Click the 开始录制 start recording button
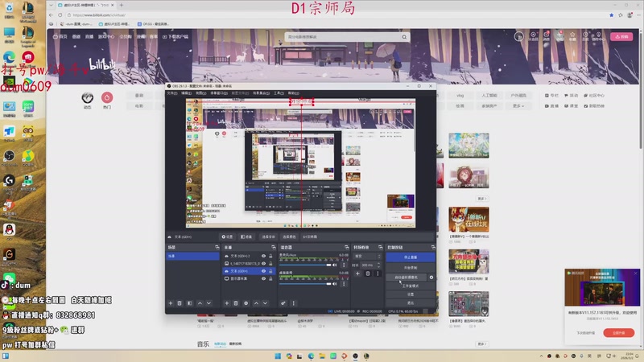 410,267
